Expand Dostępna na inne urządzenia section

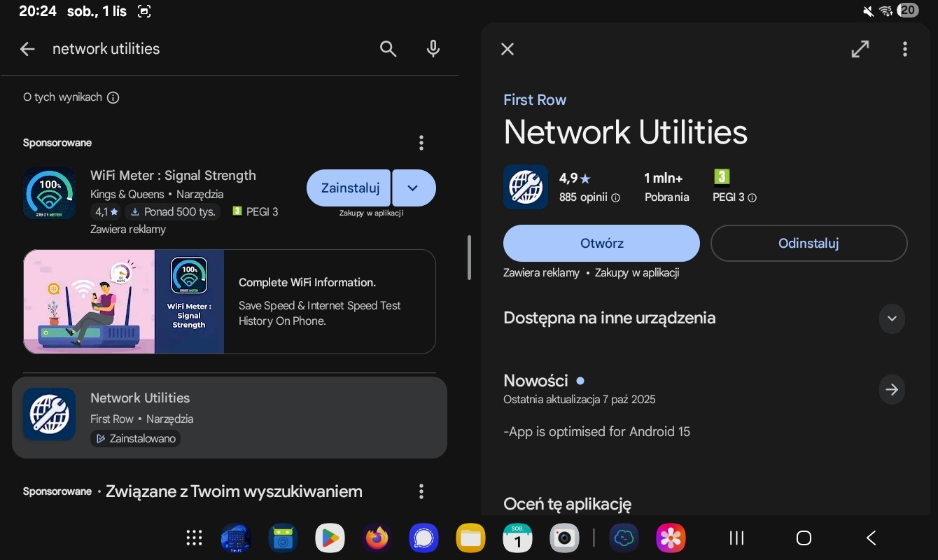(891, 318)
